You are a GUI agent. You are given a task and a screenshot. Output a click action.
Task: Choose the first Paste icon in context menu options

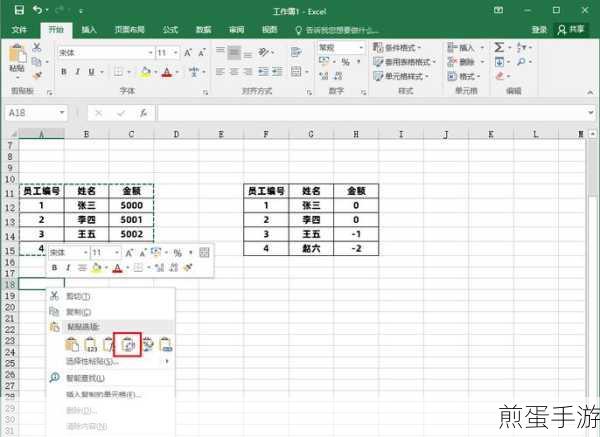pos(72,345)
